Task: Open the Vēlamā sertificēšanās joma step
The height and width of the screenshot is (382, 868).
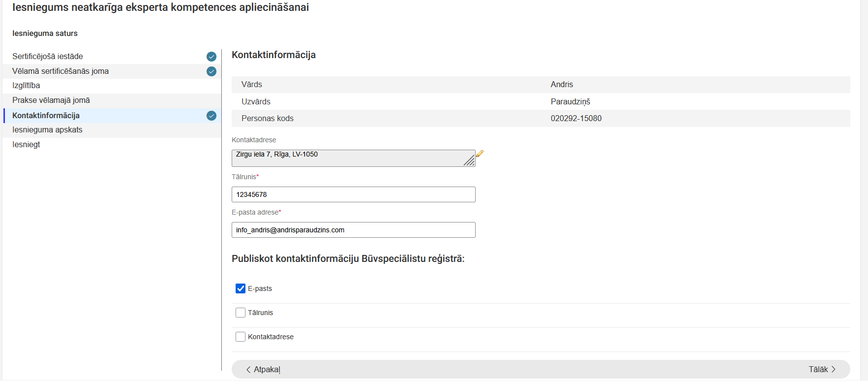Action: 61,71
